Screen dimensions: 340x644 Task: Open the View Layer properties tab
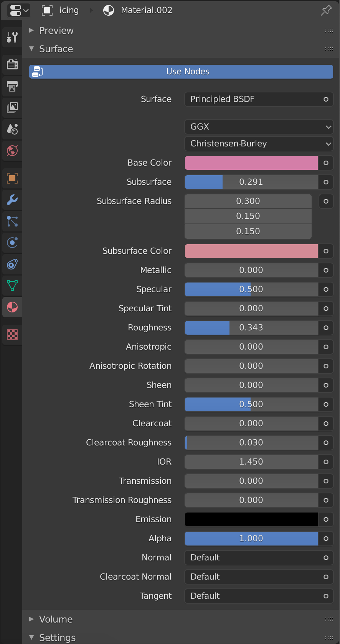pos(12,108)
